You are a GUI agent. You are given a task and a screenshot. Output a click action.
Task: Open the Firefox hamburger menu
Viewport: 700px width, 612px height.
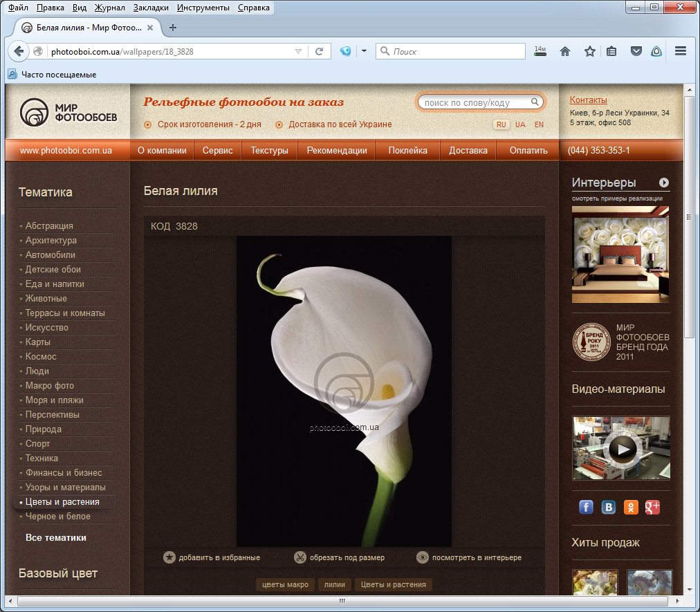point(680,51)
